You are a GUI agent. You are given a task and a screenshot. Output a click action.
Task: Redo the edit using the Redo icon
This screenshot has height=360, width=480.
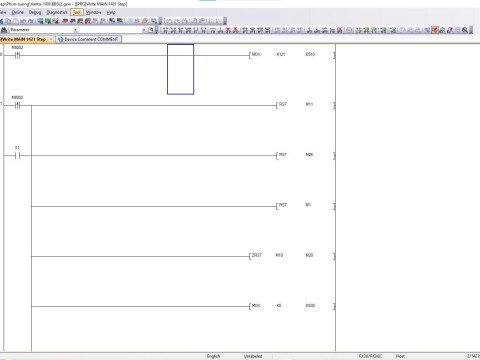[31, 21]
